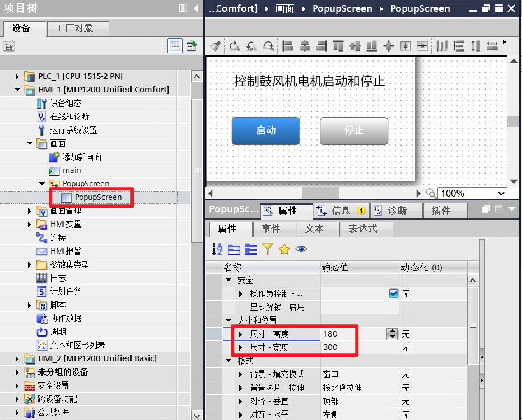522x420 pixels.
Task: Click the align left edges toolbar icon
Action: (x=288, y=46)
